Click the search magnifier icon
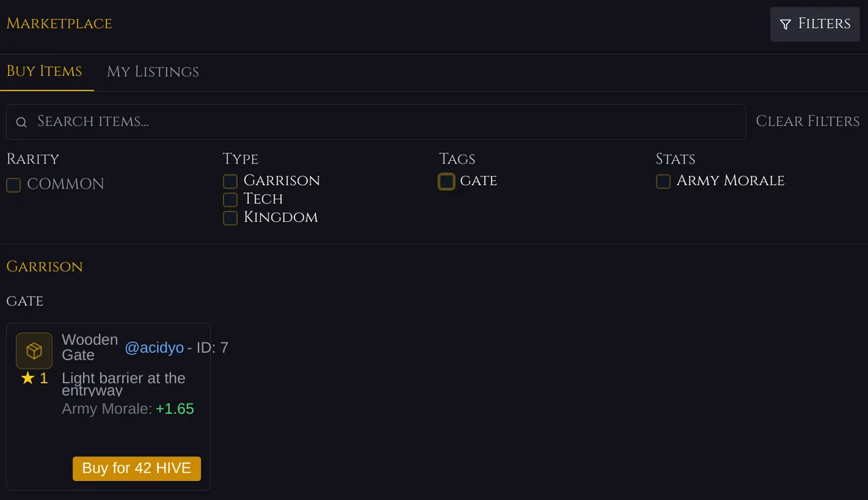 22,122
